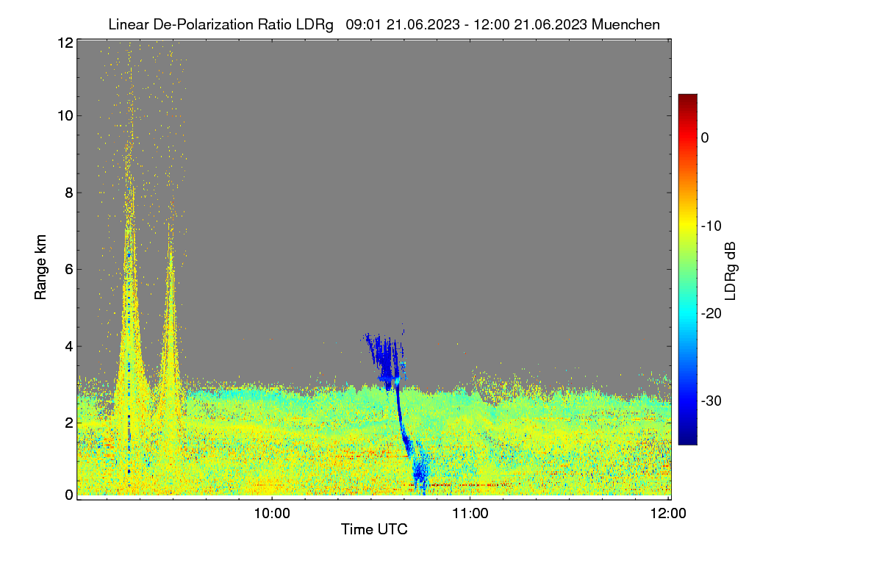Click the colorbar -20 dB label

point(713,313)
